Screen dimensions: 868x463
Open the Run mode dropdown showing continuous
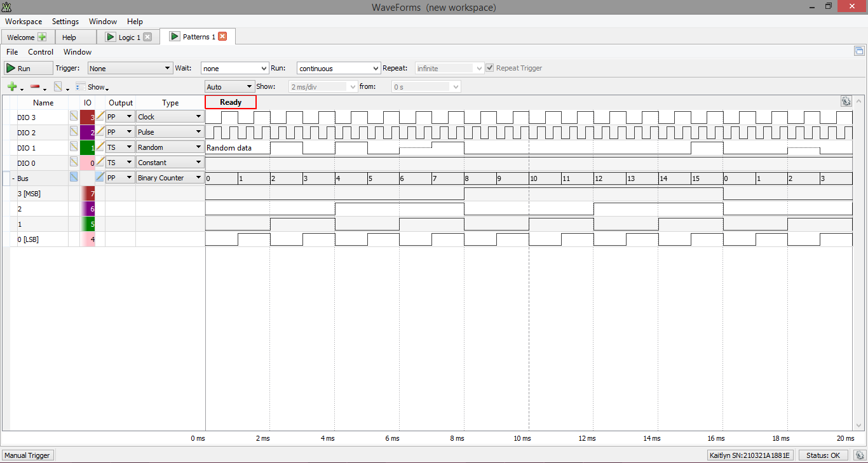coord(339,68)
